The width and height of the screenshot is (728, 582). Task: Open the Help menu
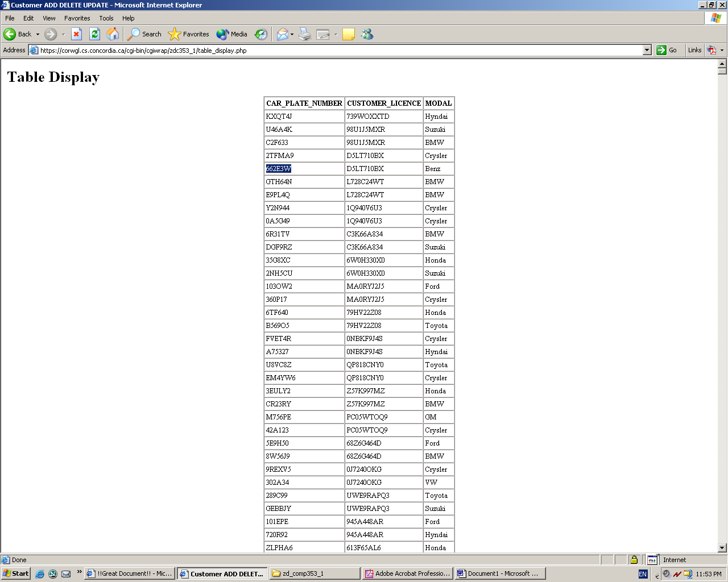click(129, 18)
